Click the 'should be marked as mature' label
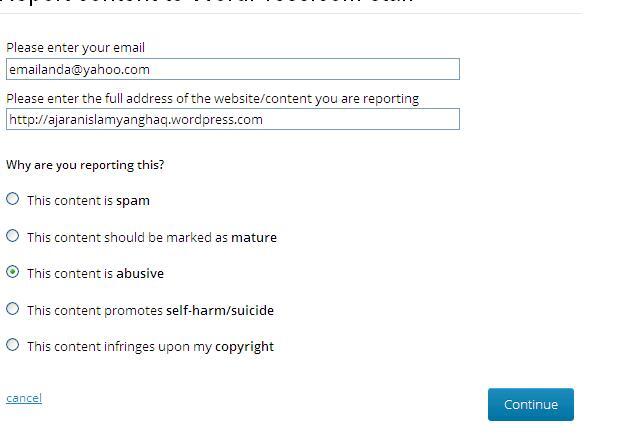The height and width of the screenshot is (440, 623). (152, 237)
